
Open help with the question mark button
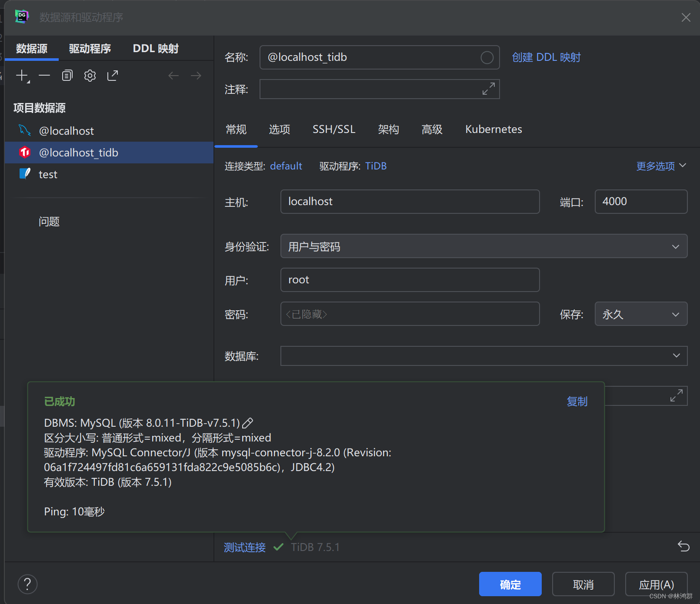click(27, 584)
